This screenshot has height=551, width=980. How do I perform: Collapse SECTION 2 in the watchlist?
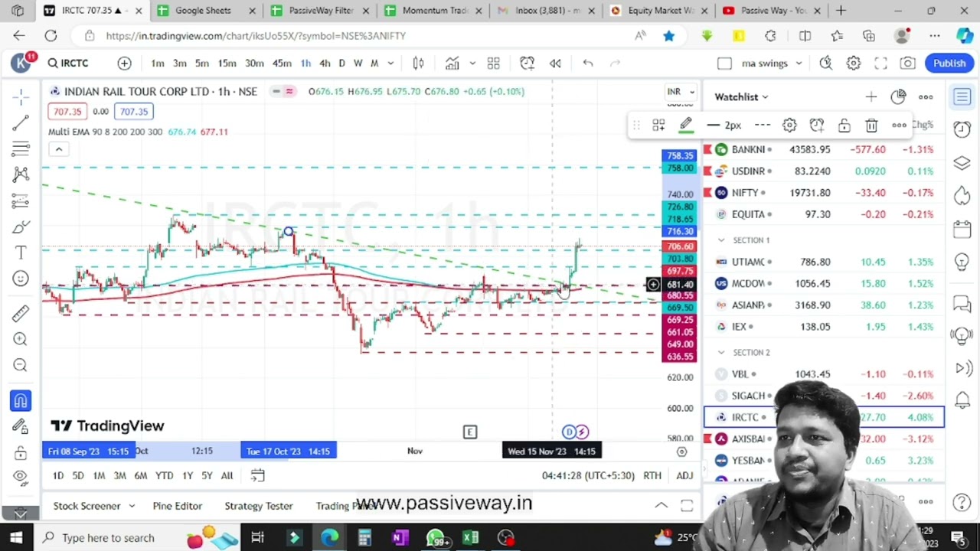point(720,353)
